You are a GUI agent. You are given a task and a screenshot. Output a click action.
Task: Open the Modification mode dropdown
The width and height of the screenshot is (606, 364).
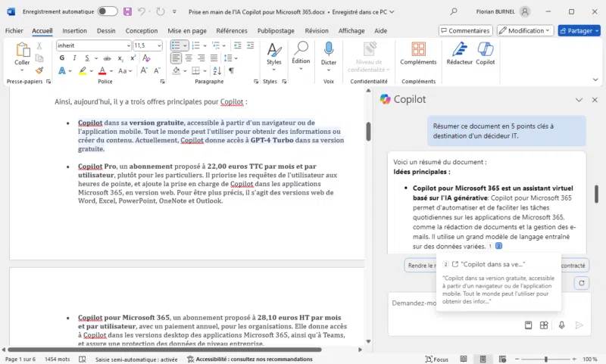pos(524,30)
